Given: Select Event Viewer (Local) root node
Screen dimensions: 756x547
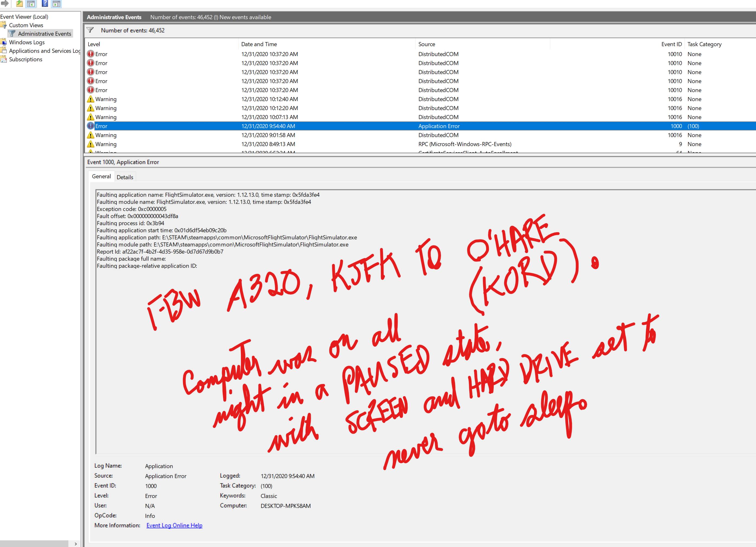Looking at the screenshot, I should coord(24,17).
